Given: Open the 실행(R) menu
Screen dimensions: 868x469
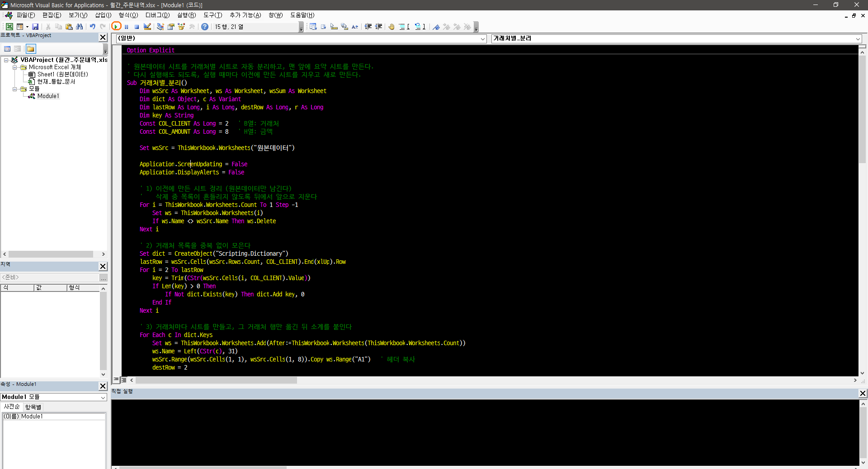Looking at the screenshot, I should (x=186, y=15).
